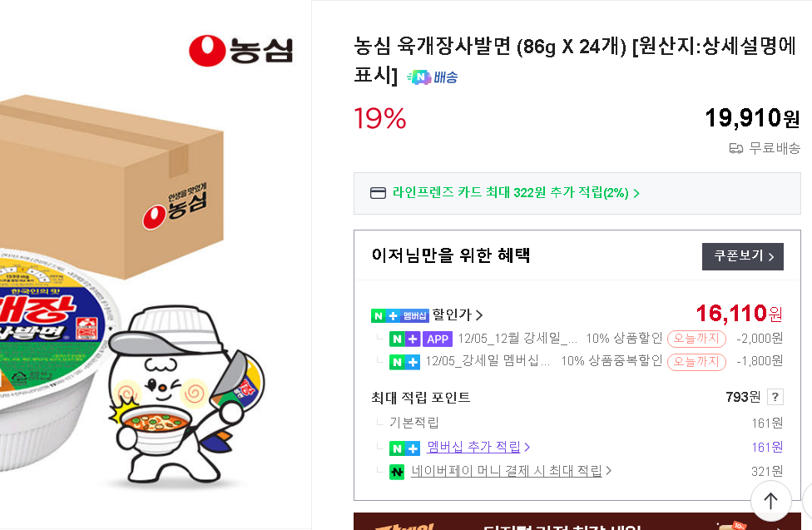Click the purple APP badge
Image resolution: width=812 pixels, height=530 pixels.
coord(437,339)
